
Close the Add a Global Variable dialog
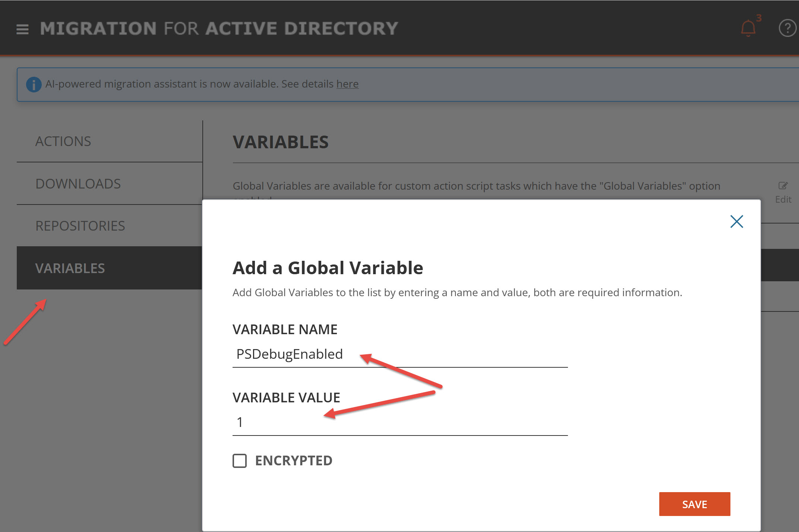tap(736, 221)
